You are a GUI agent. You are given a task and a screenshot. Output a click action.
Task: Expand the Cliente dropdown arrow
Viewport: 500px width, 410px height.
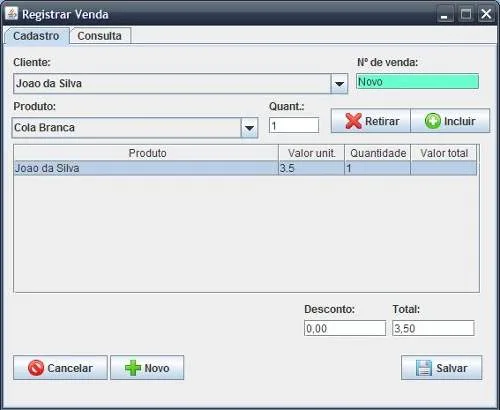tap(339, 84)
